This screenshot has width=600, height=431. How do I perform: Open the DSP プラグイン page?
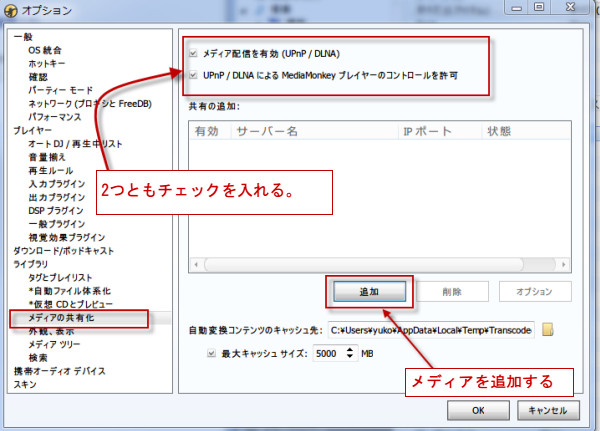click(x=56, y=211)
